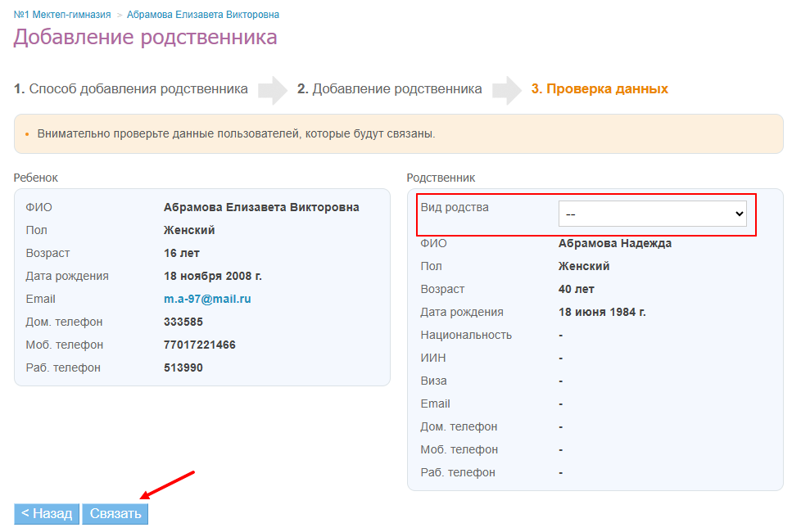Click the notice text about checking user data
This screenshot has width=801, height=532.
click(x=236, y=133)
